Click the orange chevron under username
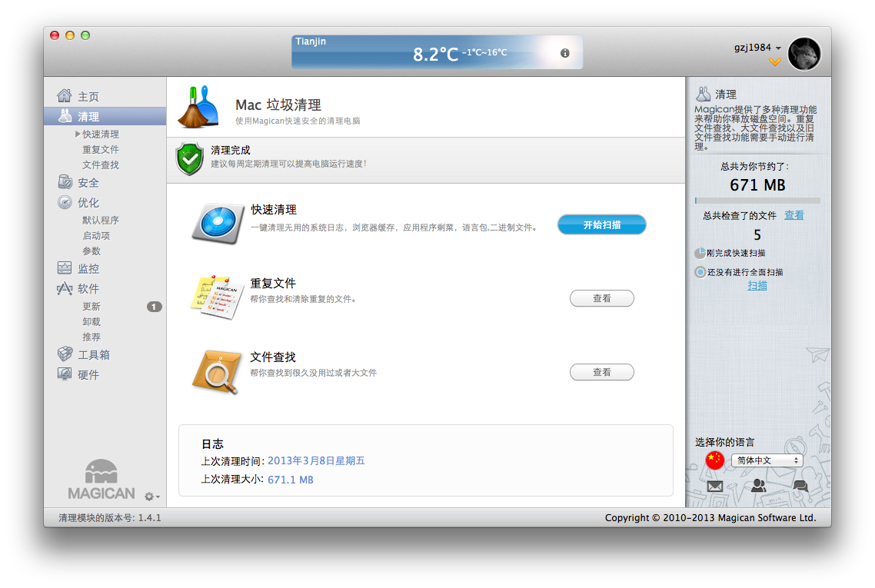Screen dimensions: 875x588 774,62
